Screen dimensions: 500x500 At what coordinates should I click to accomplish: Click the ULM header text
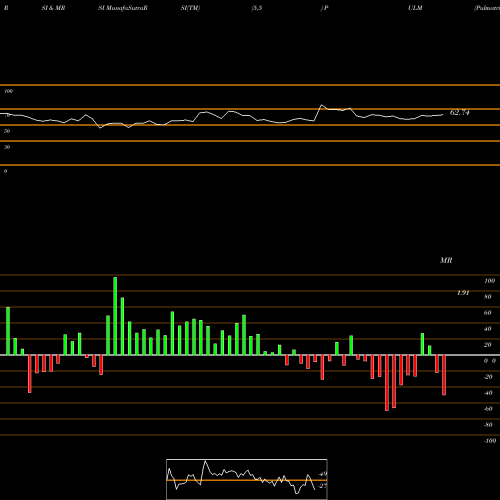point(415,8)
